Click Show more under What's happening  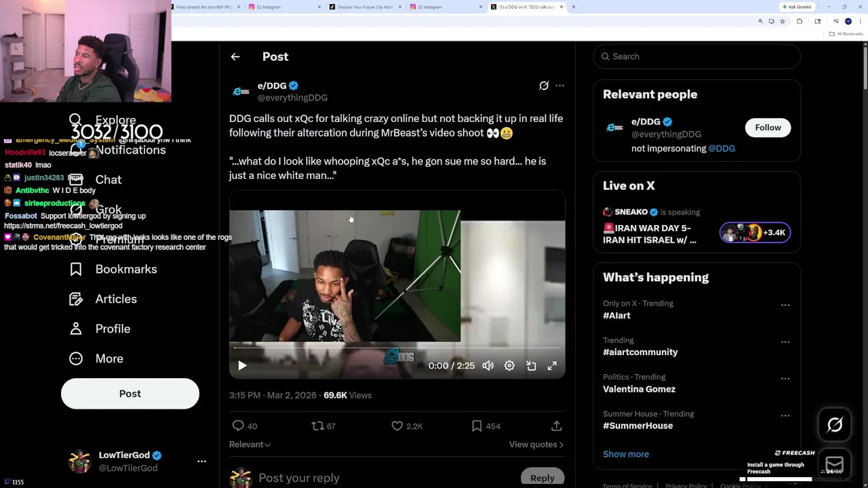point(626,454)
